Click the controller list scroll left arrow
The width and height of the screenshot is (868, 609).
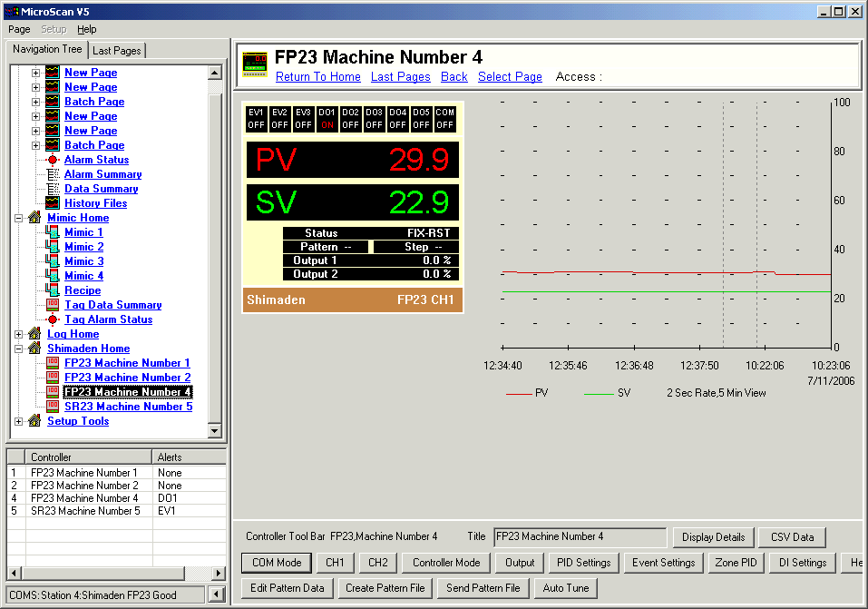(15, 573)
